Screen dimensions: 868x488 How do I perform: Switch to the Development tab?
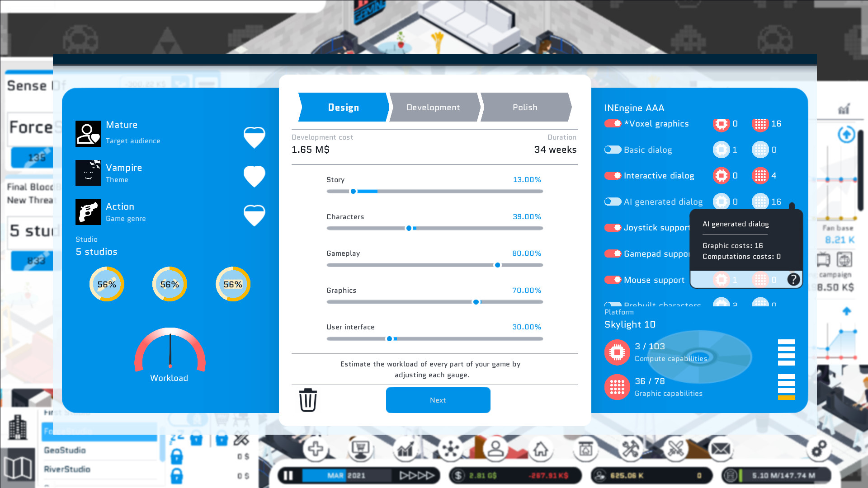(433, 107)
